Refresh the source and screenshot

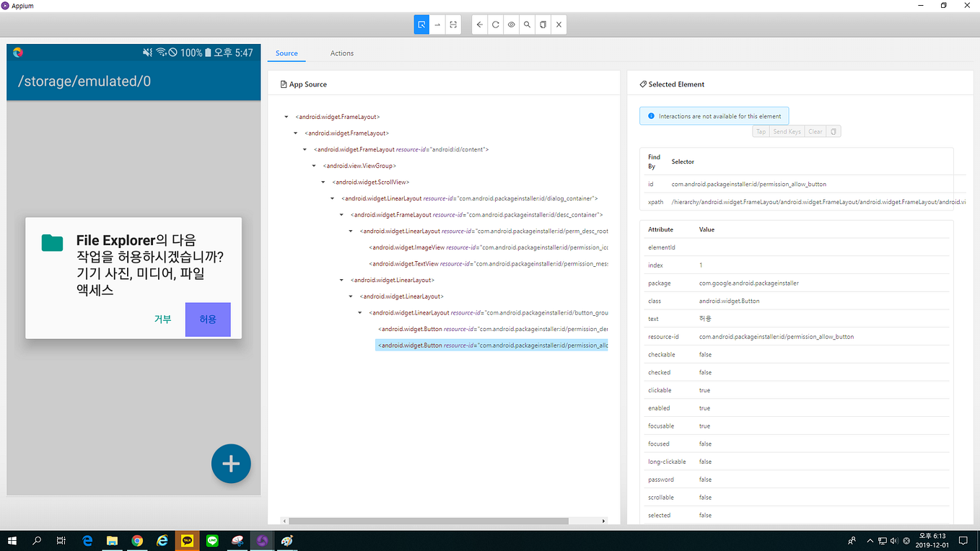coord(495,24)
